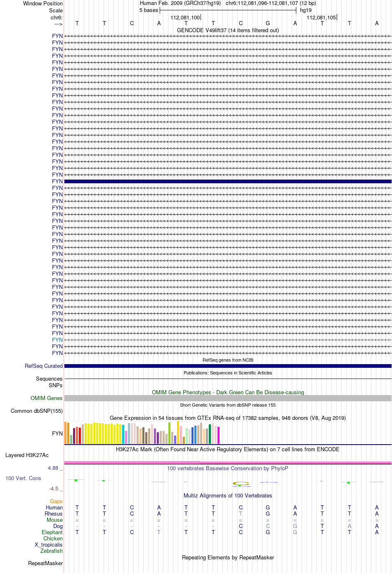
Task: Click the light blue FYN transcript label
Action: point(57,340)
